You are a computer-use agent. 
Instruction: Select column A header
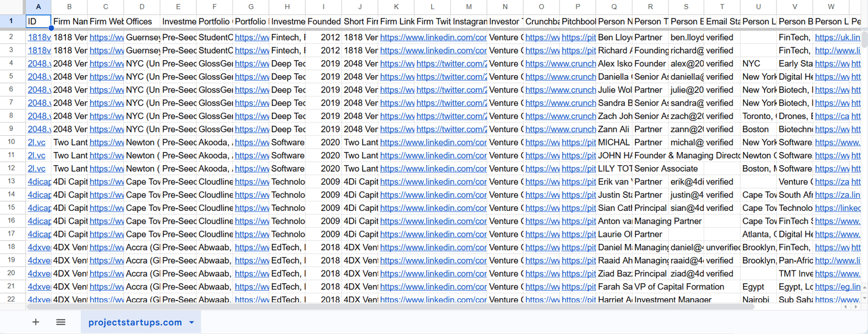[38, 6]
